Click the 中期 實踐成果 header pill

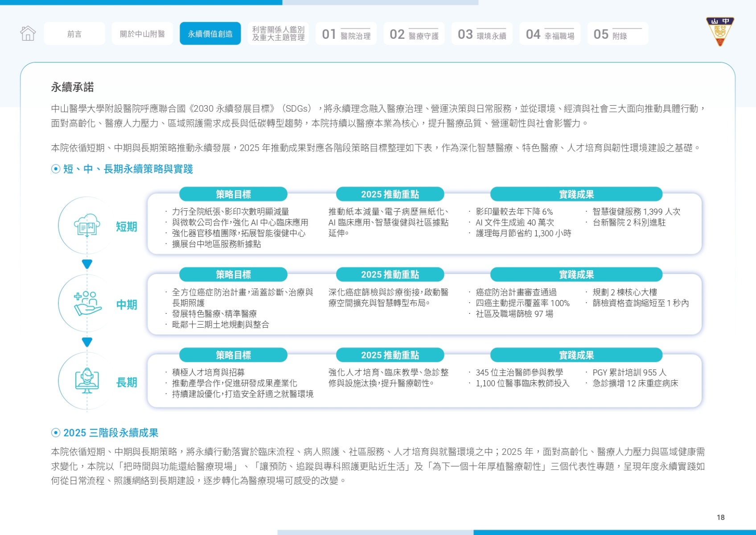click(576, 275)
